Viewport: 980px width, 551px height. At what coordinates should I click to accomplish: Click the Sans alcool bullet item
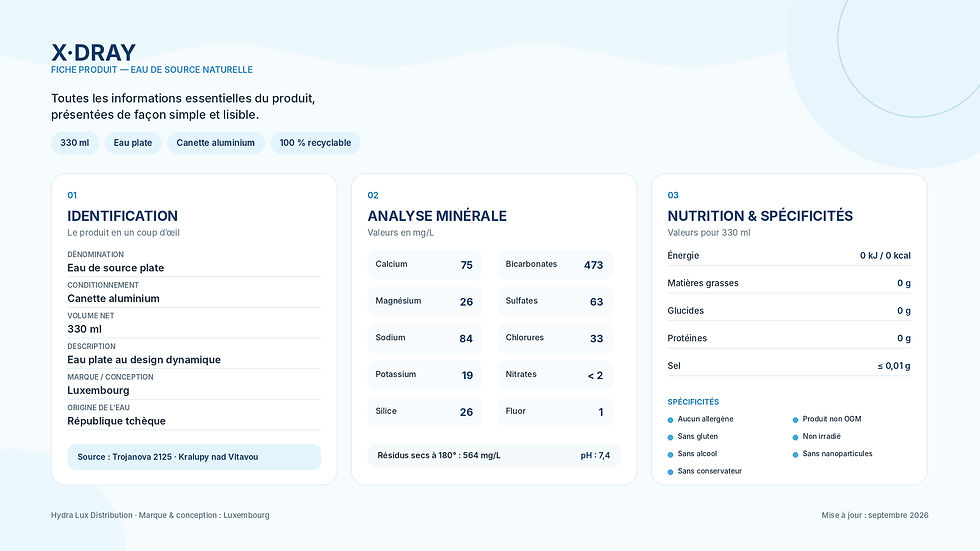click(692, 454)
